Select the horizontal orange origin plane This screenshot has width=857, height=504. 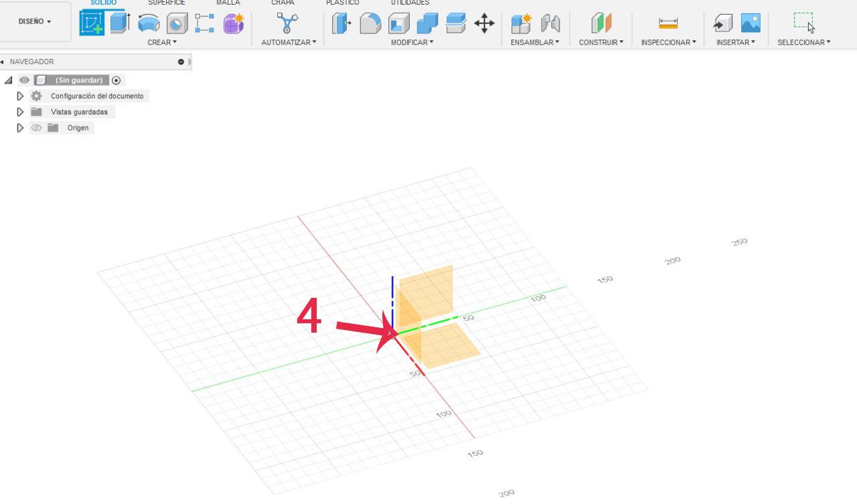click(x=446, y=347)
